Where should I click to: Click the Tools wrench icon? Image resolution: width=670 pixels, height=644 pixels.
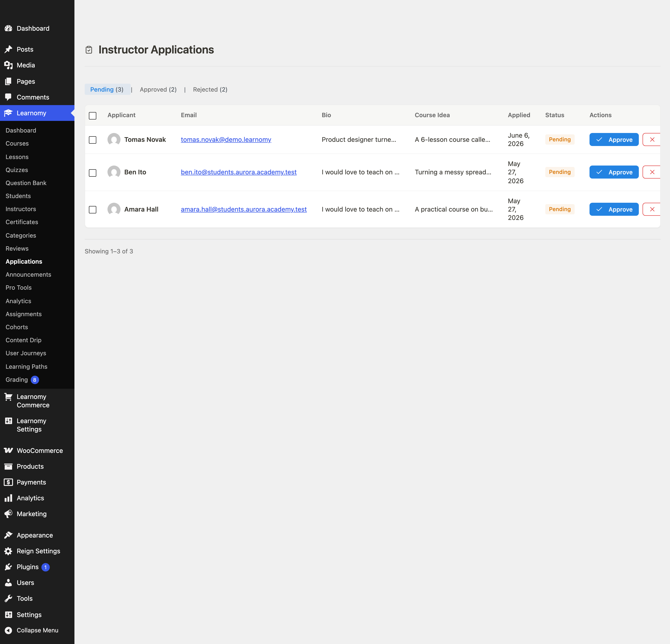click(x=9, y=599)
